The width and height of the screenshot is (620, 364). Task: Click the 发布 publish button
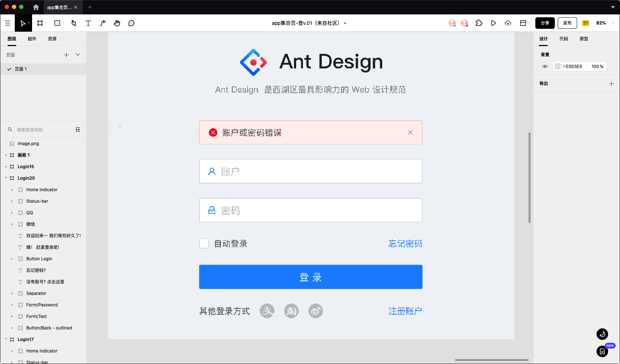[567, 23]
